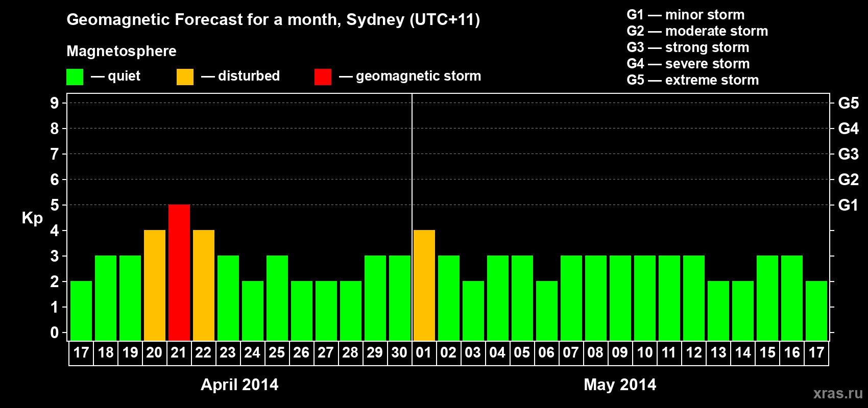Select the green bar for May 10
The image size is (868, 408).
pyautogui.click(x=645, y=298)
